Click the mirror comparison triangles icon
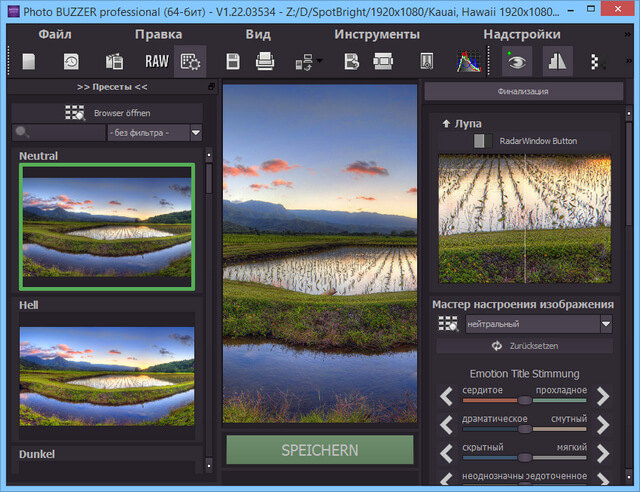 [x=557, y=62]
